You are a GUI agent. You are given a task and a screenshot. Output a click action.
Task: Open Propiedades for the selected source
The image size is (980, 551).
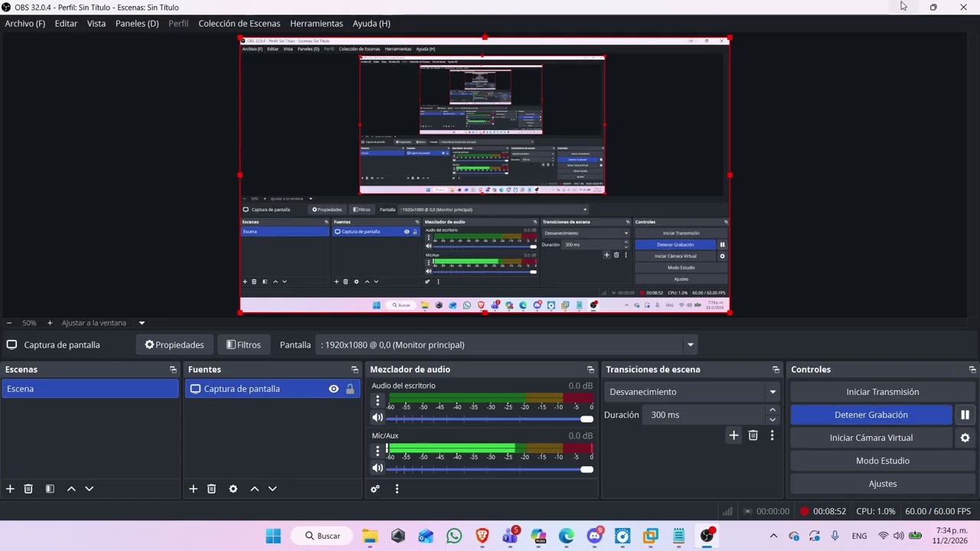(175, 345)
